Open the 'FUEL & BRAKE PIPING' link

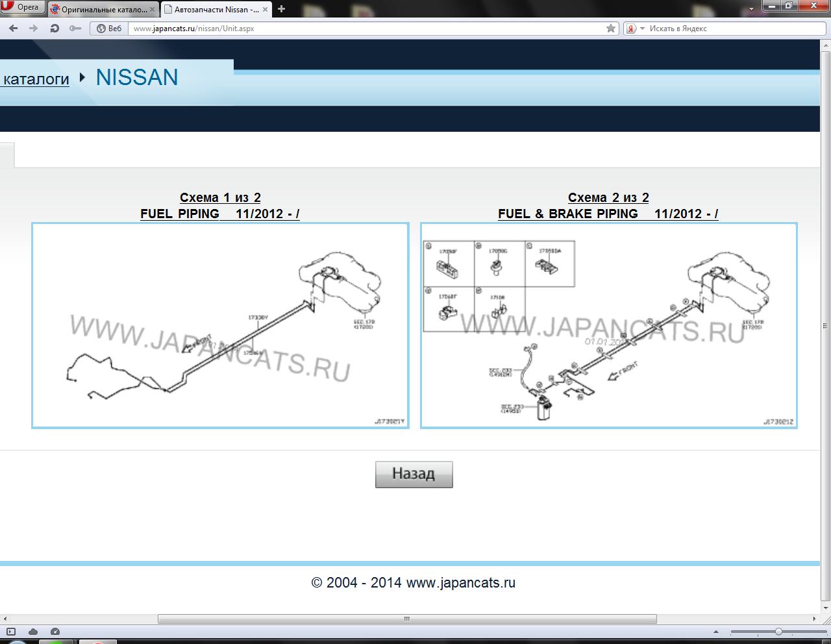(x=608, y=214)
